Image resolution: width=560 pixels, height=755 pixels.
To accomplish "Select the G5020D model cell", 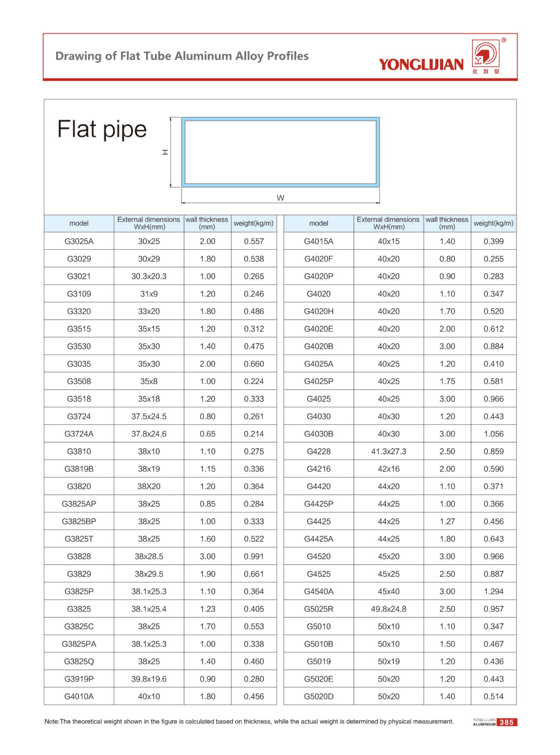I will coord(318,697).
